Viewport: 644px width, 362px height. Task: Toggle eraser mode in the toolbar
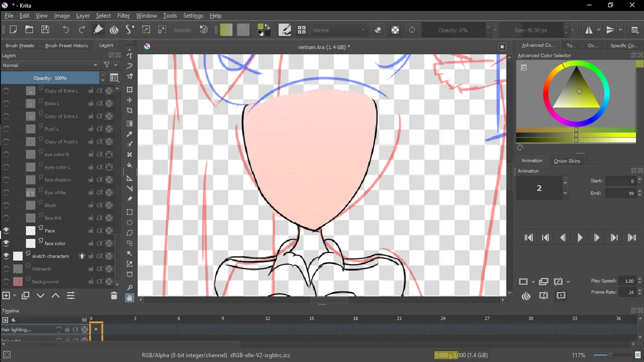click(378, 30)
